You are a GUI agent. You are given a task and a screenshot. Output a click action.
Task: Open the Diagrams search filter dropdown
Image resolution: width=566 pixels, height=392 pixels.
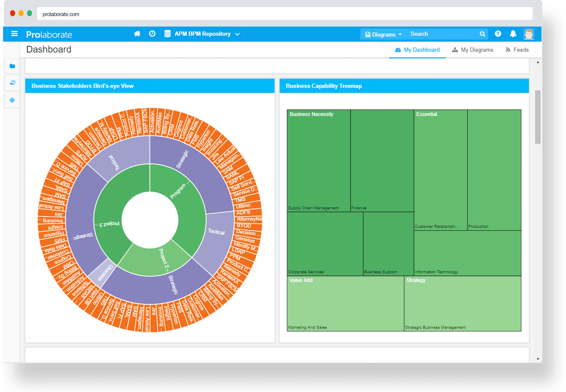[x=383, y=34]
